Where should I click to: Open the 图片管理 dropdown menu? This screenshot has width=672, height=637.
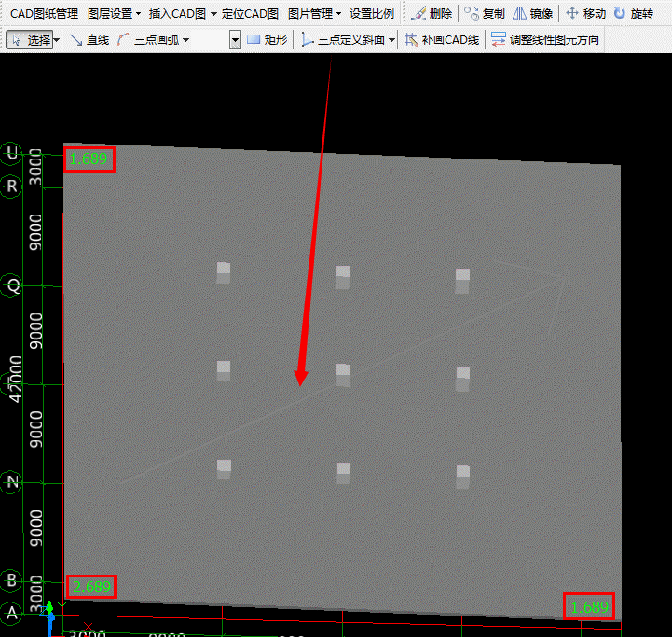[314, 14]
